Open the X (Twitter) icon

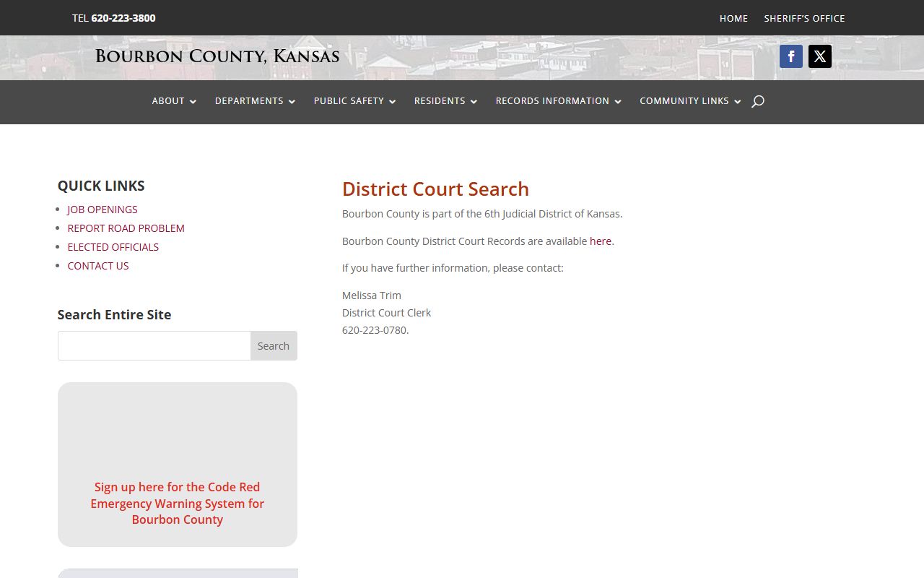click(820, 56)
